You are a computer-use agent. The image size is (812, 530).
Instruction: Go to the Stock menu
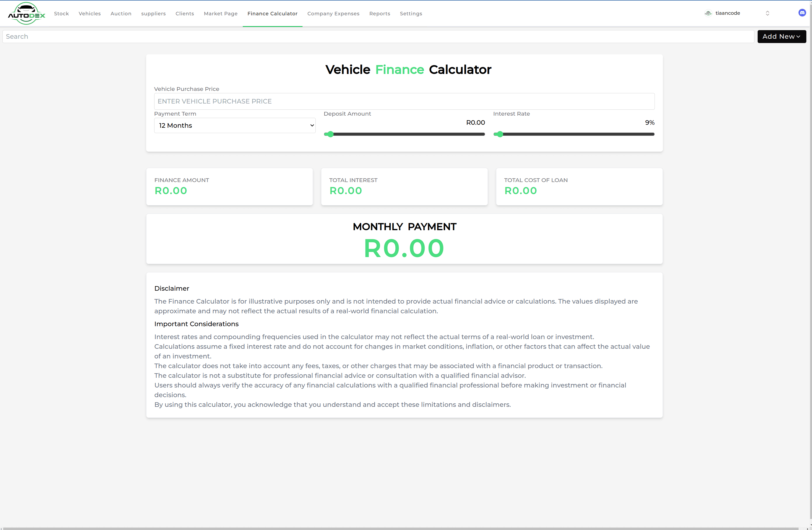pyautogui.click(x=61, y=13)
